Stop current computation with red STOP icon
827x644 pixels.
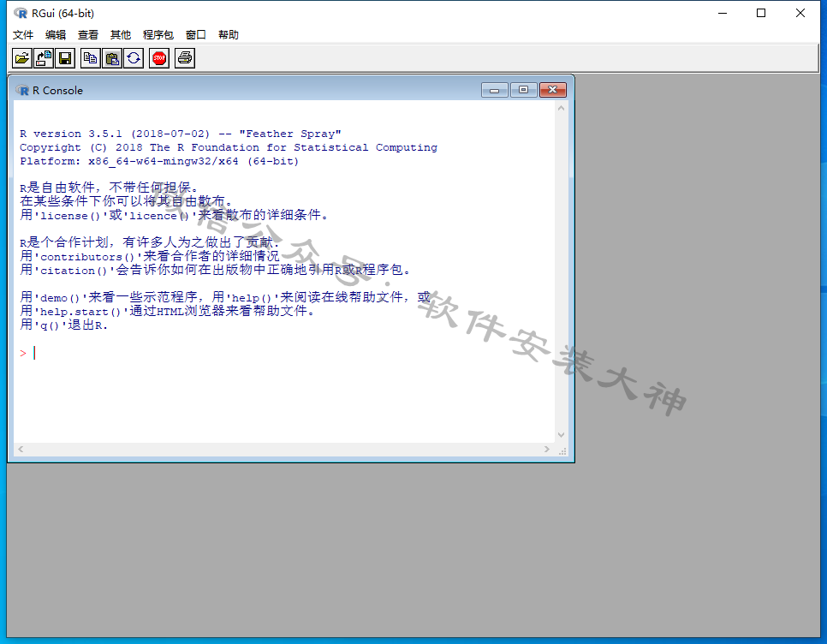[159, 58]
